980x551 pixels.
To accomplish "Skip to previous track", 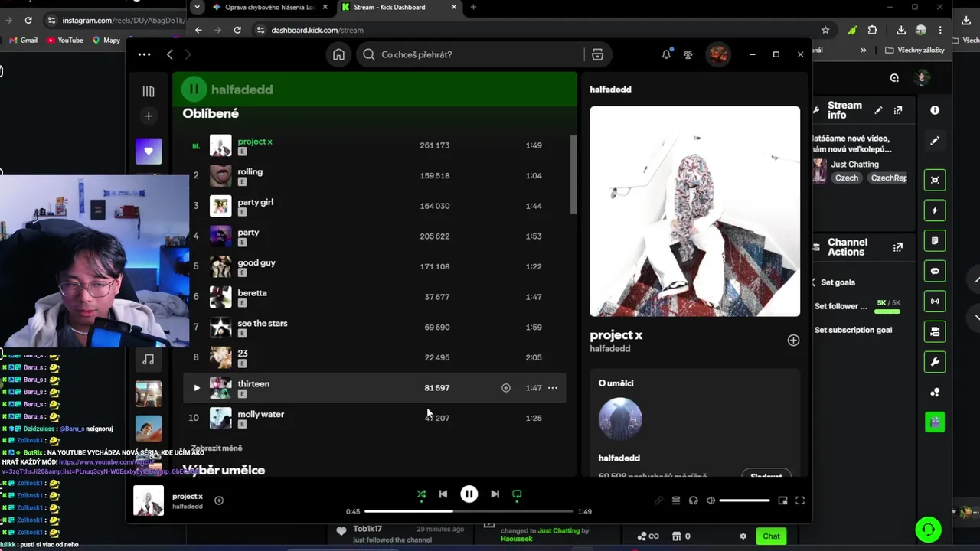I will (443, 494).
